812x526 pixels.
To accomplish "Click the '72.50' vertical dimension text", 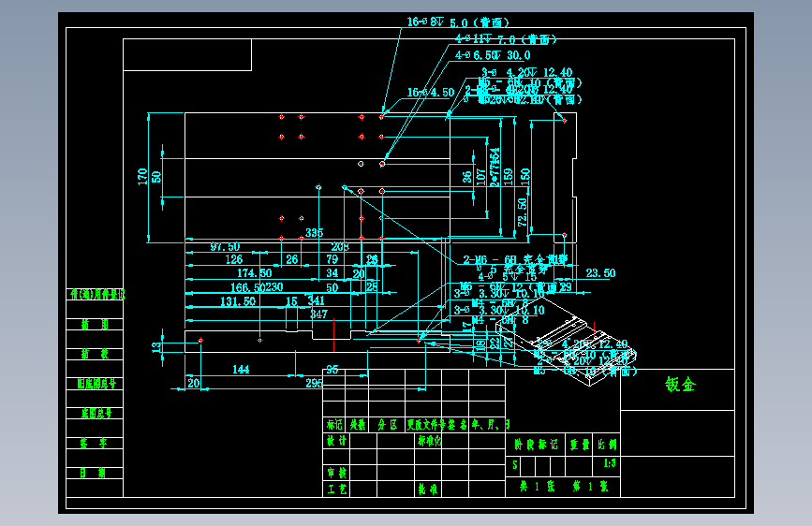I will [x=522, y=212].
